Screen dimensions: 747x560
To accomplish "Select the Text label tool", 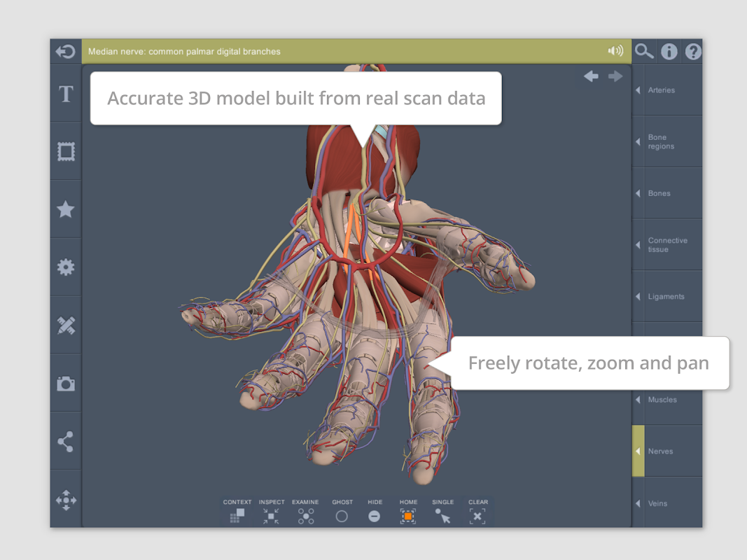I will click(66, 94).
